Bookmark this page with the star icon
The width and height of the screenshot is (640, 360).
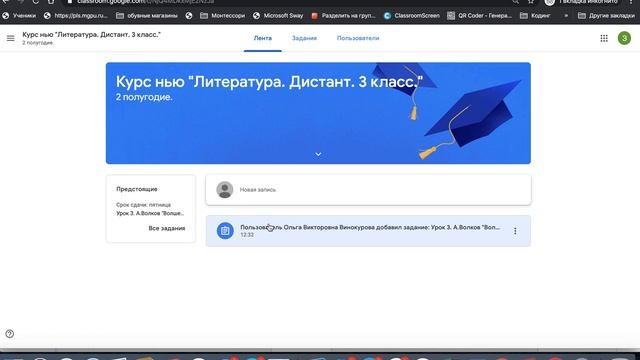pos(531,2)
